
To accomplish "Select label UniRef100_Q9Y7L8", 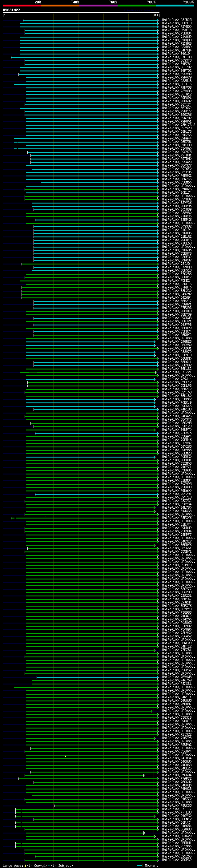I will [176, 497].
